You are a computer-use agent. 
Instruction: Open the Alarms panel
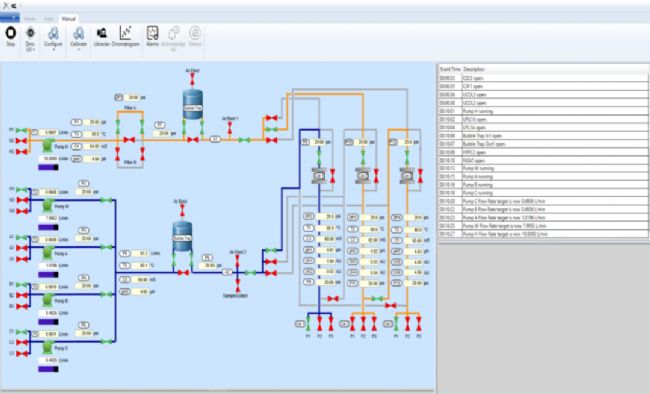point(153,36)
